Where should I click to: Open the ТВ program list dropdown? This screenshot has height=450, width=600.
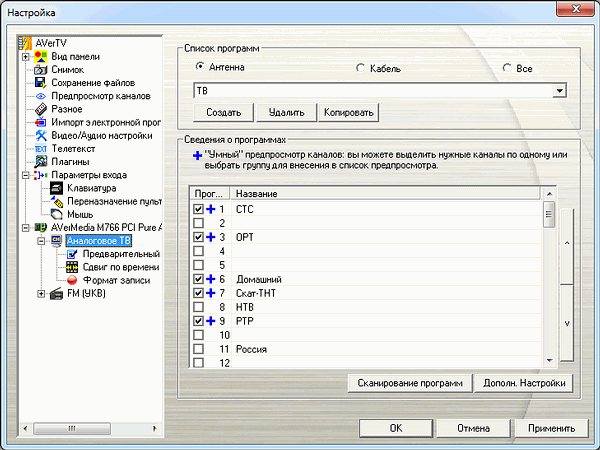558,91
